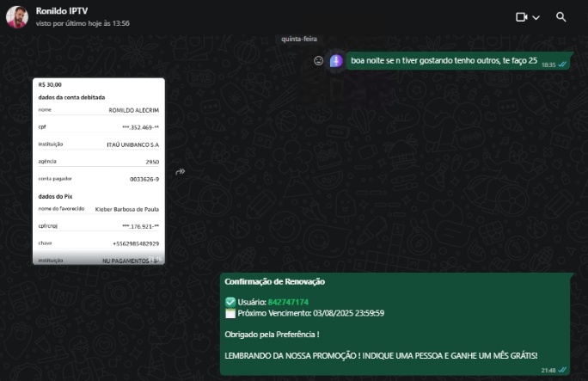Click the 'Obrigado pela Preferência' line

point(272,335)
